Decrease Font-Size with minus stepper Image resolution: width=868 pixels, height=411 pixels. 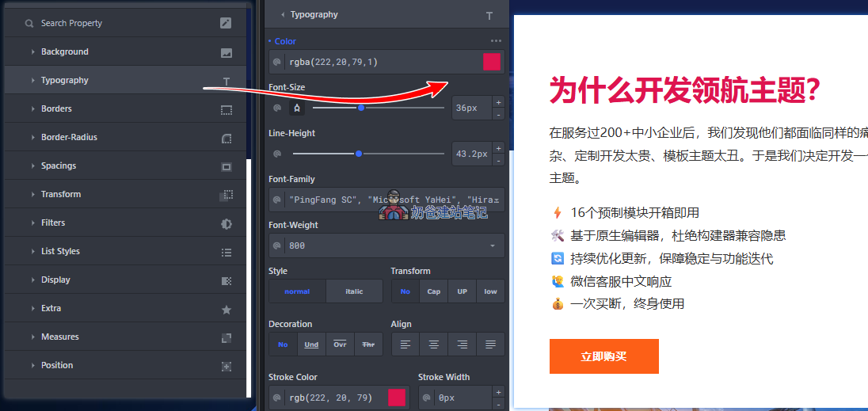coord(498,115)
